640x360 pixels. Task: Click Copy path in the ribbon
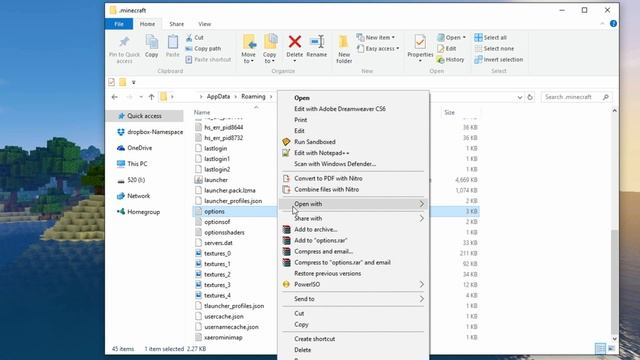pos(203,49)
